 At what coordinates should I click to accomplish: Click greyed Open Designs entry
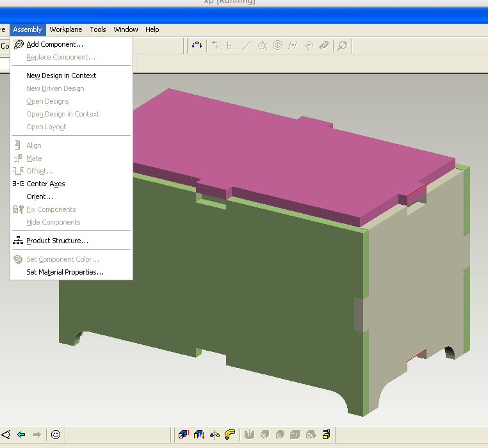coord(72,101)
